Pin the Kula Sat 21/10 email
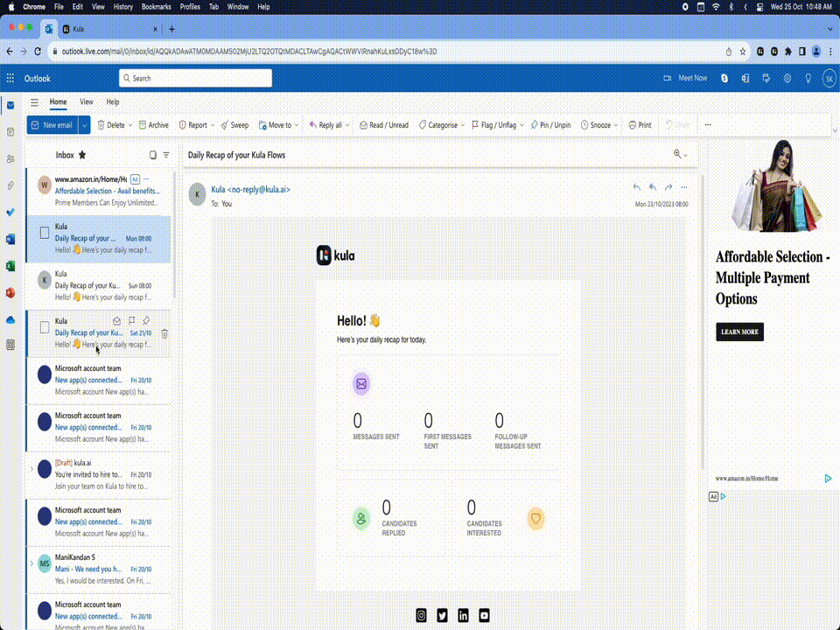840x630 pixels. [x=146, y=321]
